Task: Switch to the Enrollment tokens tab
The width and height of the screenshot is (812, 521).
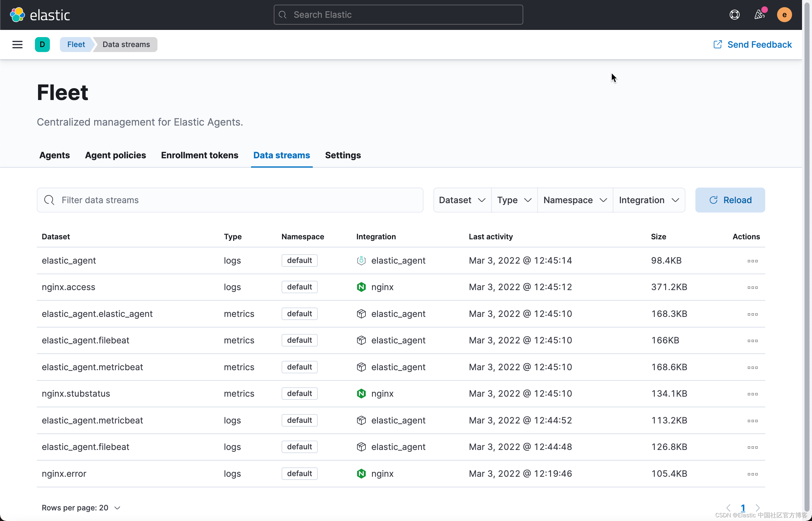Action: tap(200, 155)
